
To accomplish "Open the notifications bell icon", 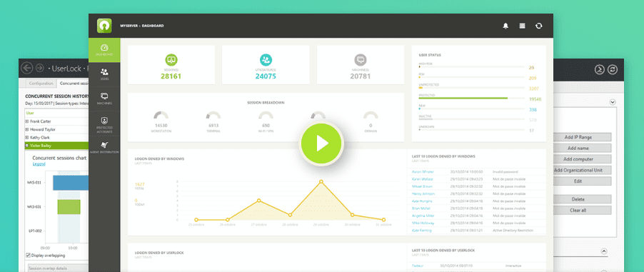I will (505, 26).
